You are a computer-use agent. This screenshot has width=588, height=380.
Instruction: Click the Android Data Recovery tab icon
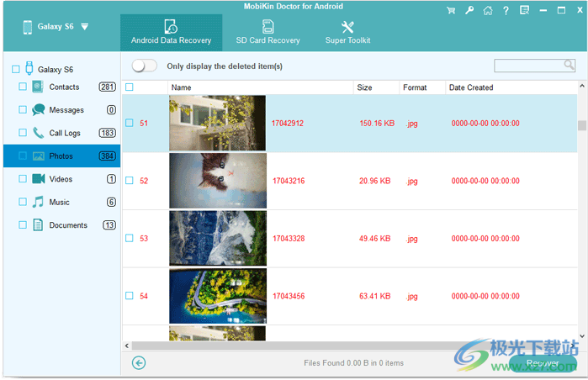coord(171,27)
